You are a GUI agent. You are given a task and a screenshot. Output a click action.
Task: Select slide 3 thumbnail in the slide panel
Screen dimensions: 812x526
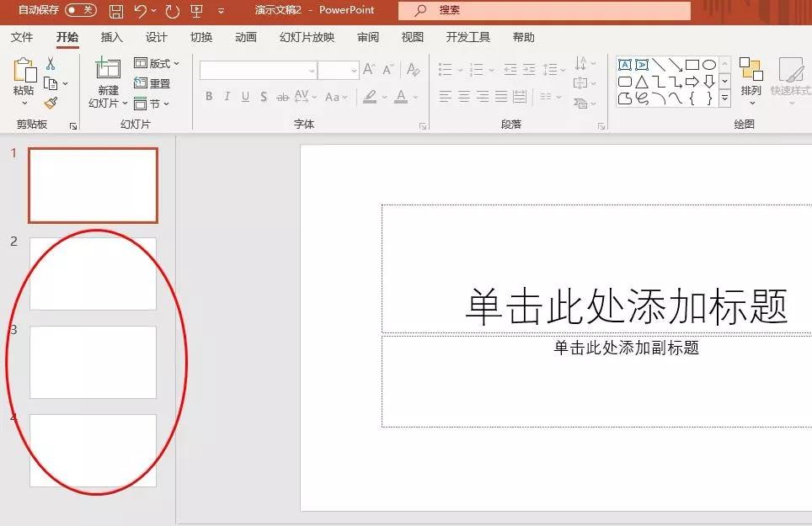click(93, 362)
